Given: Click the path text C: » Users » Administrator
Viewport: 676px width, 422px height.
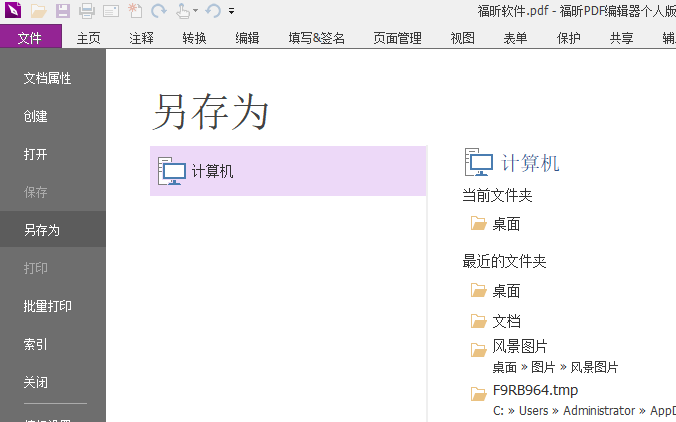Looking at the screenshot, I should (564, 410).
